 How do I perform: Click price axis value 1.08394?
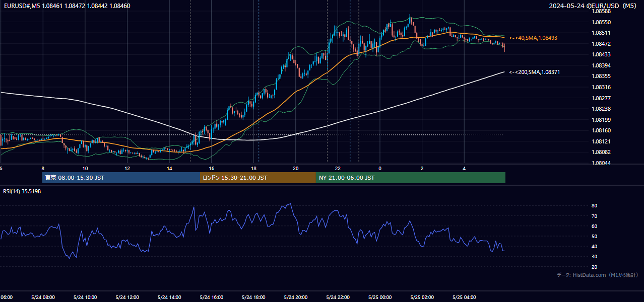pyautogui.click(x=601, y=65)
